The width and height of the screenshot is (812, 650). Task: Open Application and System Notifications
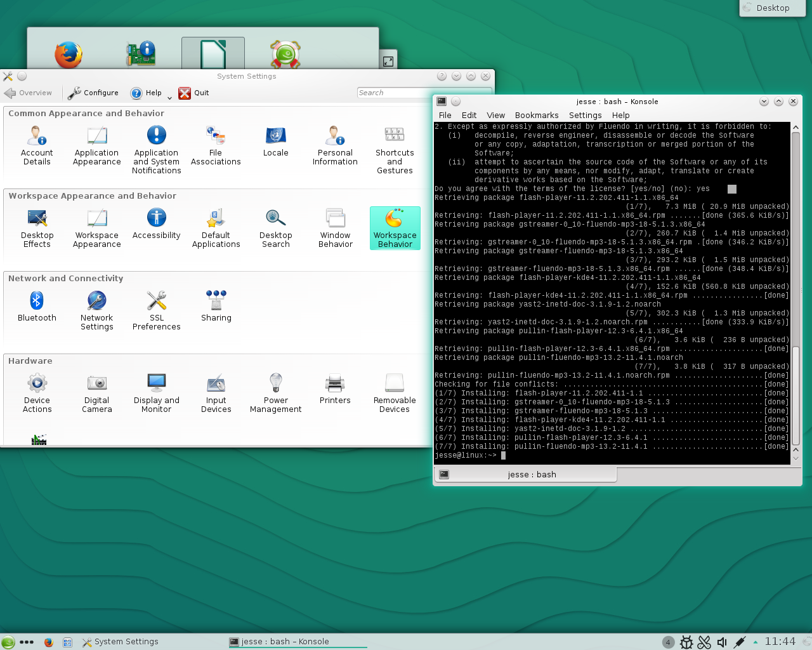[157, 150]
